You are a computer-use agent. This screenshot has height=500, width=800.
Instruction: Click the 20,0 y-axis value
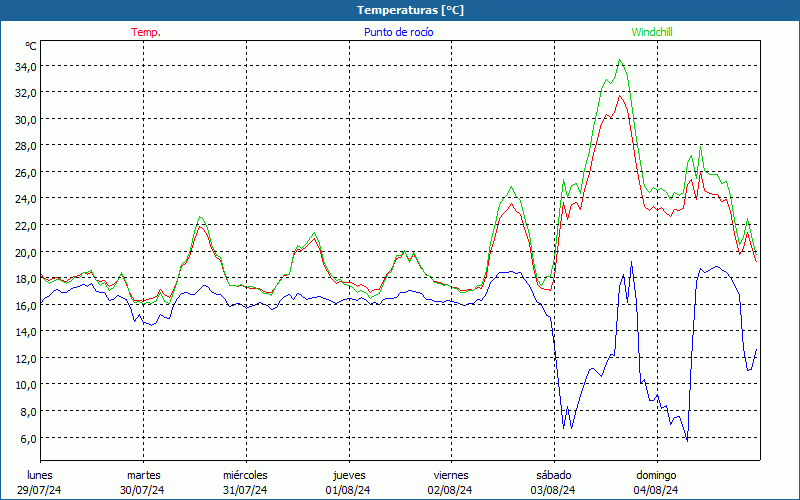point(25,252)
